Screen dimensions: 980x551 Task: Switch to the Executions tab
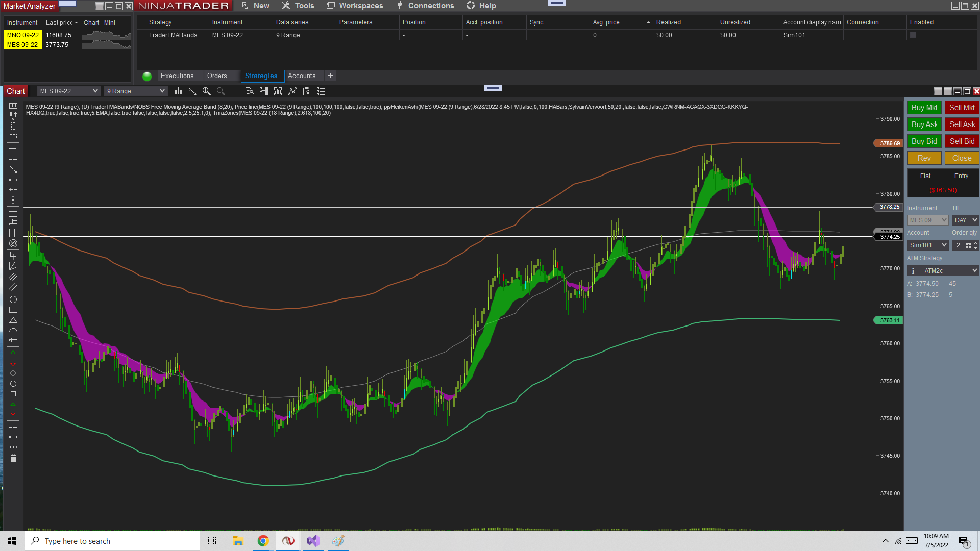[x=177, y=76]
